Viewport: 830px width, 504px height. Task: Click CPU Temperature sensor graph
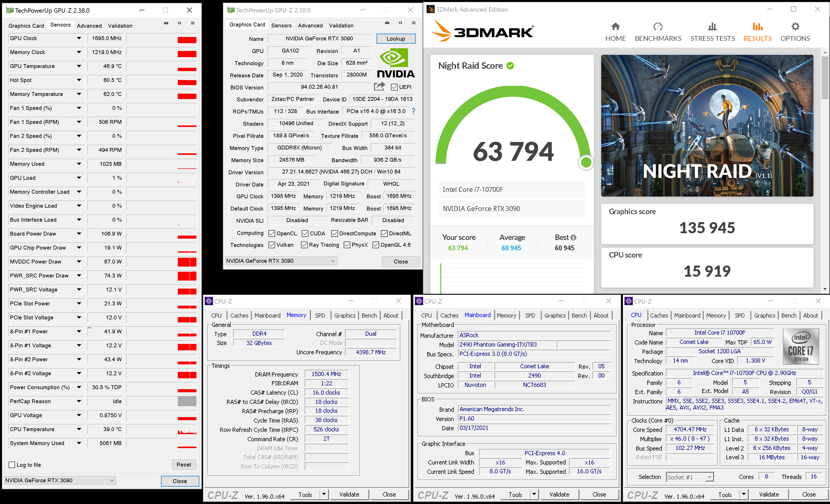coord(161,429)
